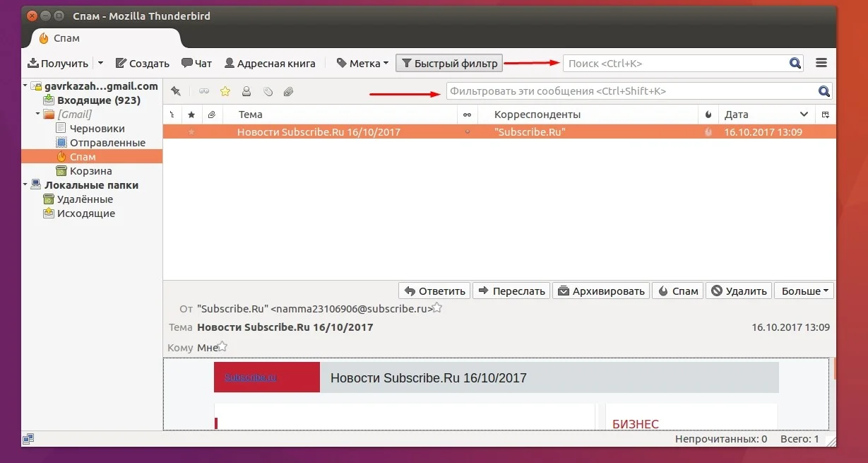Sort by the read-status glasses column header
This screenshot has height=463, width=868.
tap(467, 114)
